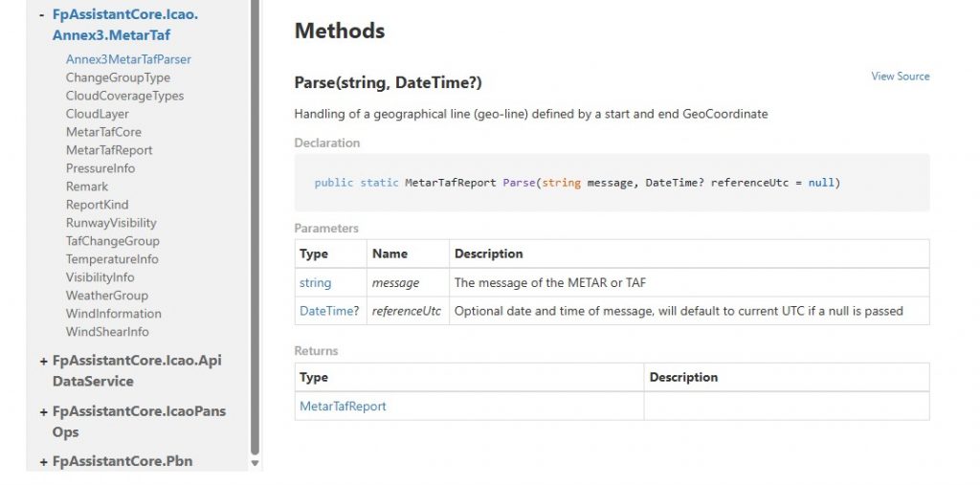Open WindShearInfo sidebar item
The height and width of the screenshot is (485, 980).
[x=107, y=332]
